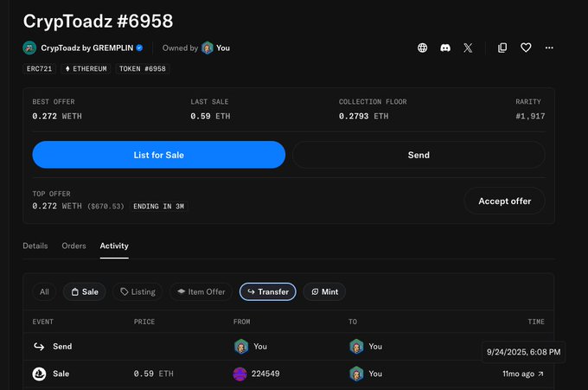Click the 0.59 ETH price in Sale row

(x=154, y=374)
